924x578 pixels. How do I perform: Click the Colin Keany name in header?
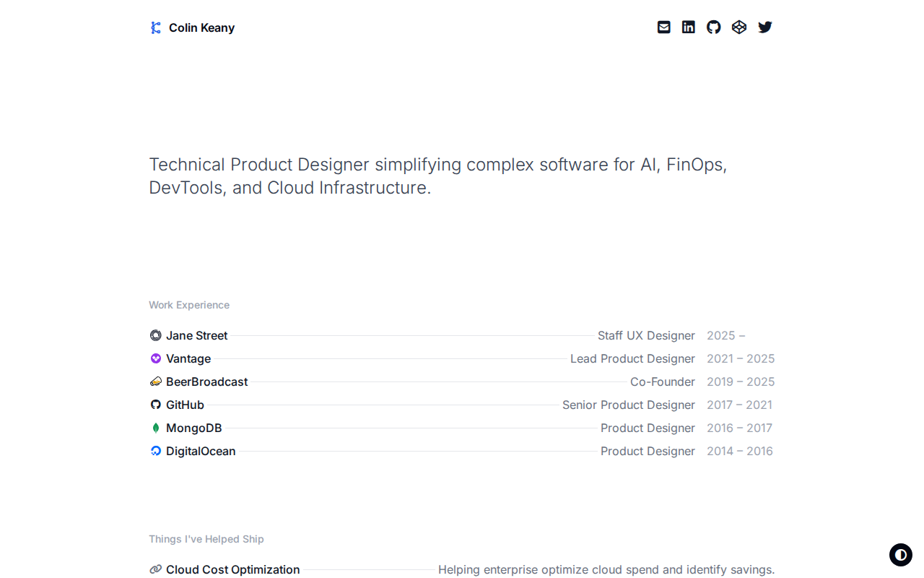(201, 28)
